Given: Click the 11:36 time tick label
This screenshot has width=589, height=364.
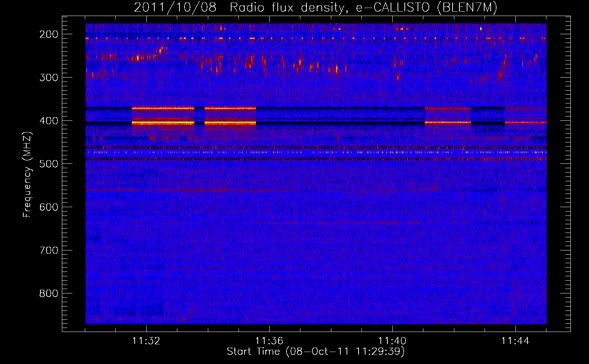Looking at the screenshot, I should [269, 341].
